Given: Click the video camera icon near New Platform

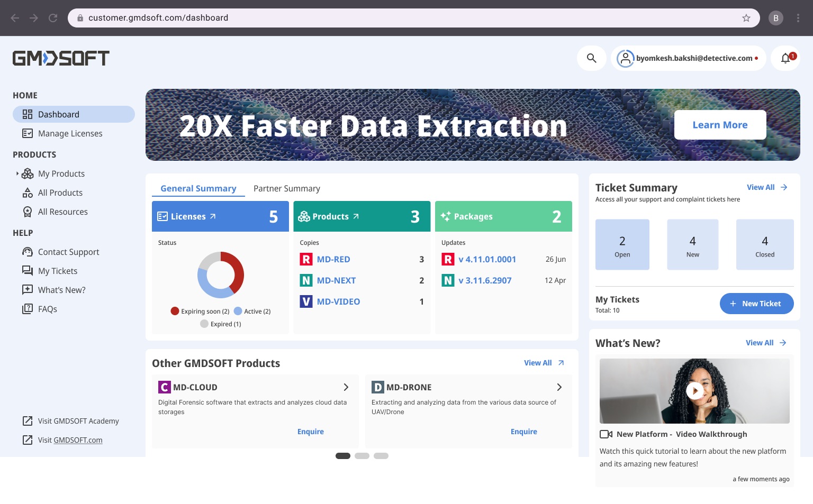Looking at the screenshot, I should point(606,434).
